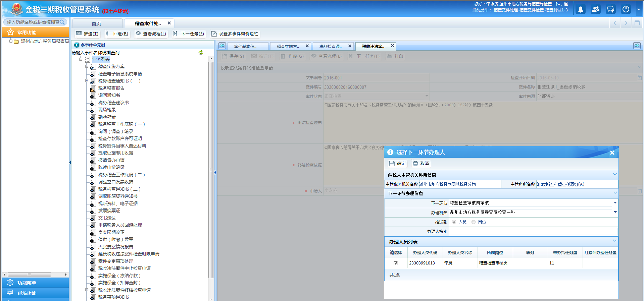
Task: Close the 税收违法案.. tab
Action: point(392,46)
